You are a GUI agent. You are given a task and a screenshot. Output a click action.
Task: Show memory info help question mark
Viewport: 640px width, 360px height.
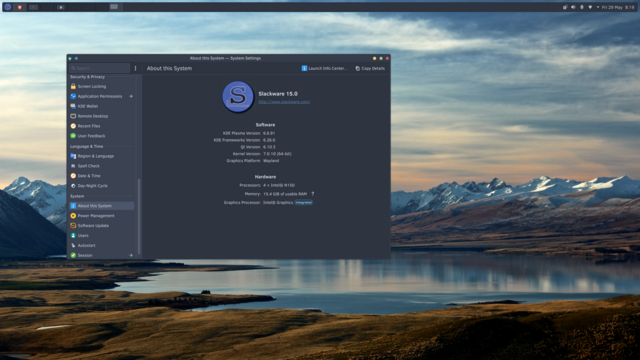(313, 194)
